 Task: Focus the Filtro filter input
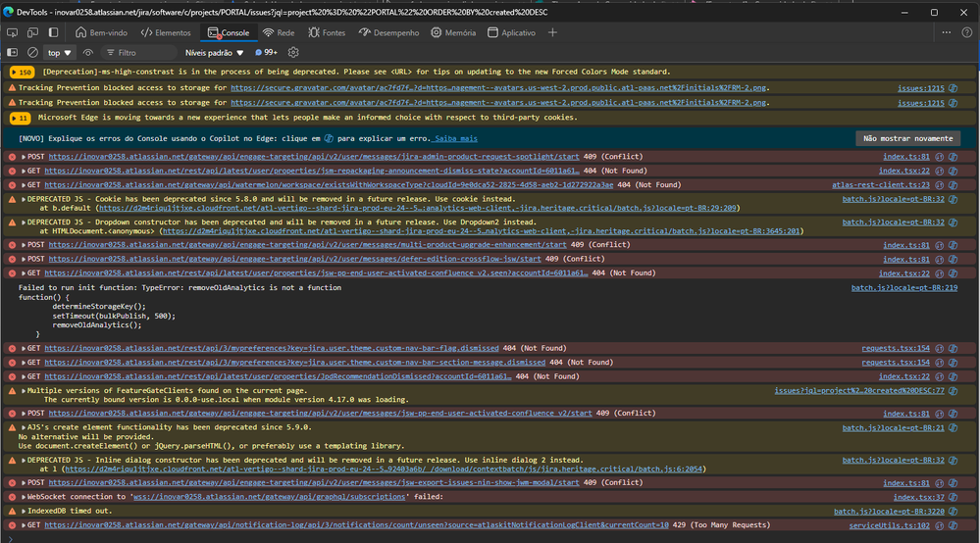click(x=139, y=52)
